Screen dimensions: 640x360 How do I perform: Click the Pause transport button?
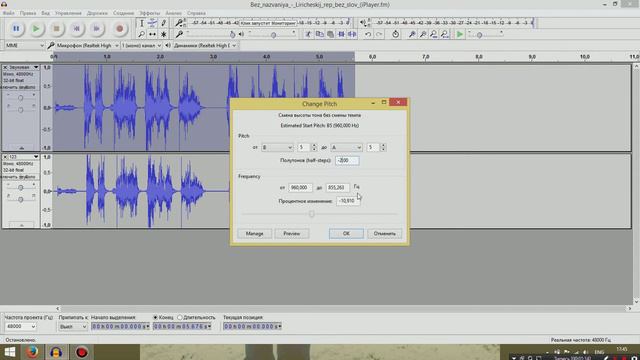(x=16, y=29)
